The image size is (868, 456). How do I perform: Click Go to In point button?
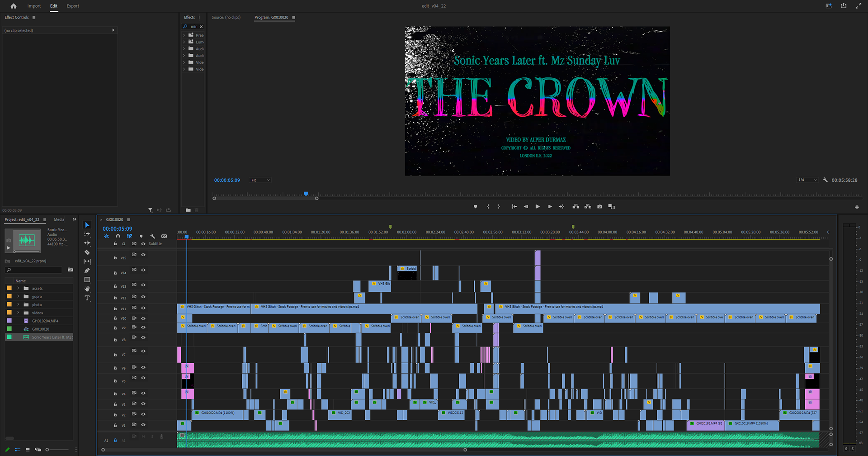pyautogui.click(x=514, y=206)
